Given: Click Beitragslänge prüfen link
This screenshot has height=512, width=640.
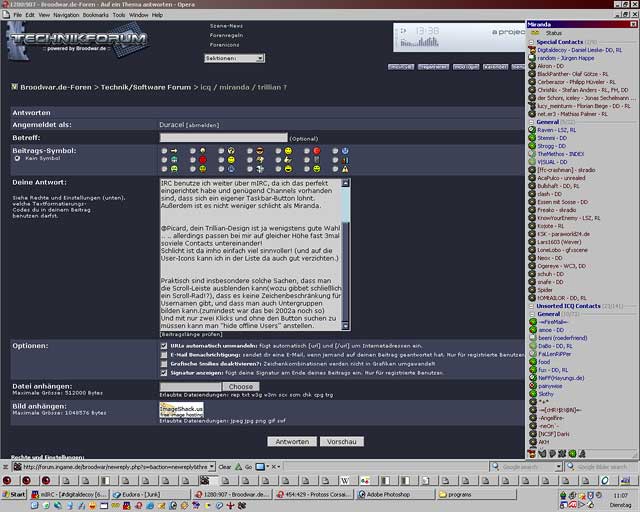Looking at the screenshot, I should [191, 334].
